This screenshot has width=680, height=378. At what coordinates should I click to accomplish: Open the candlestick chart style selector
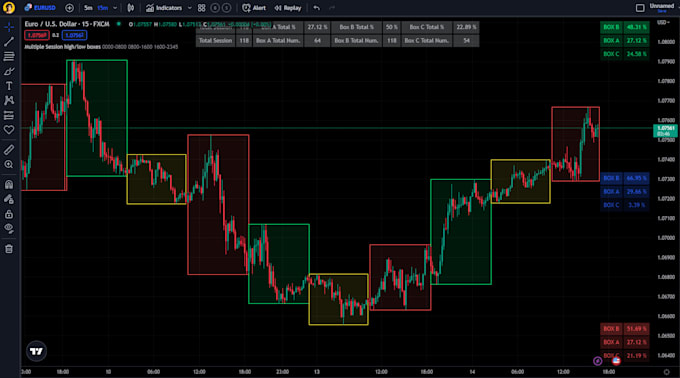(x=131, y=8)
